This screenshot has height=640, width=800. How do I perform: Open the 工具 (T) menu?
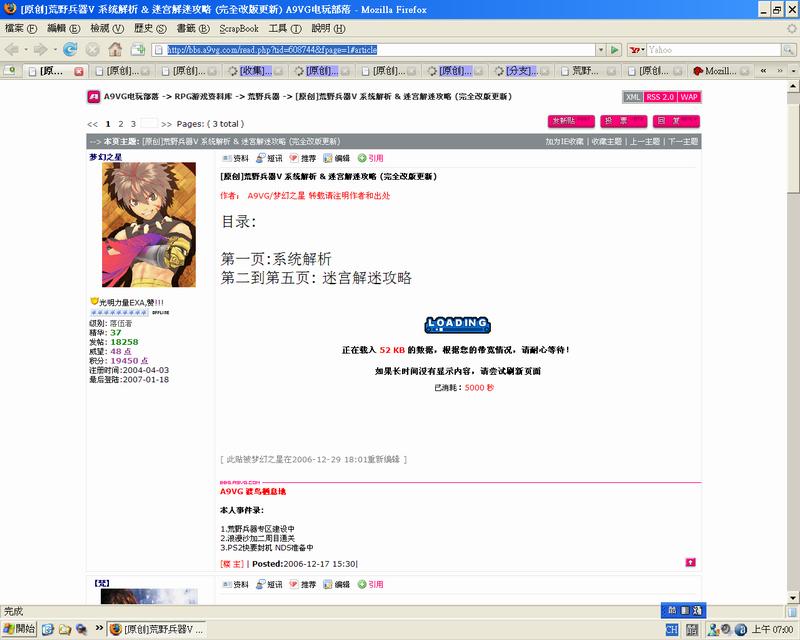click(x=285, y=29)
